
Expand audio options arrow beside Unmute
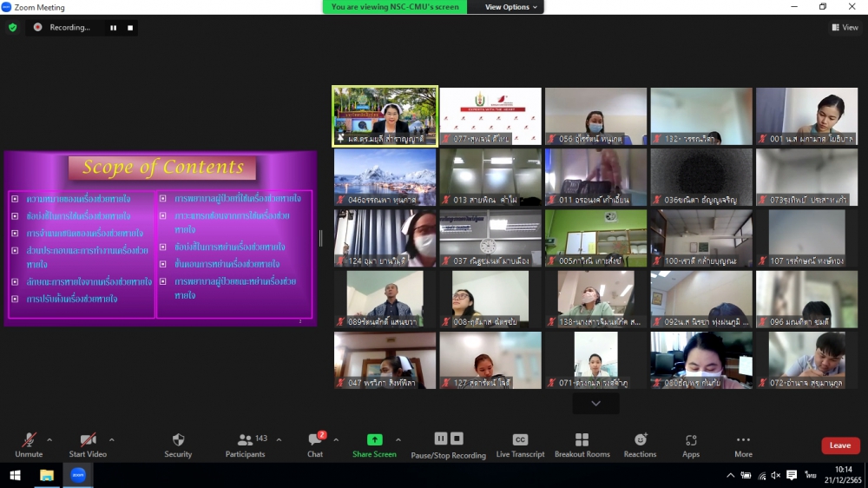coord(49,439)
